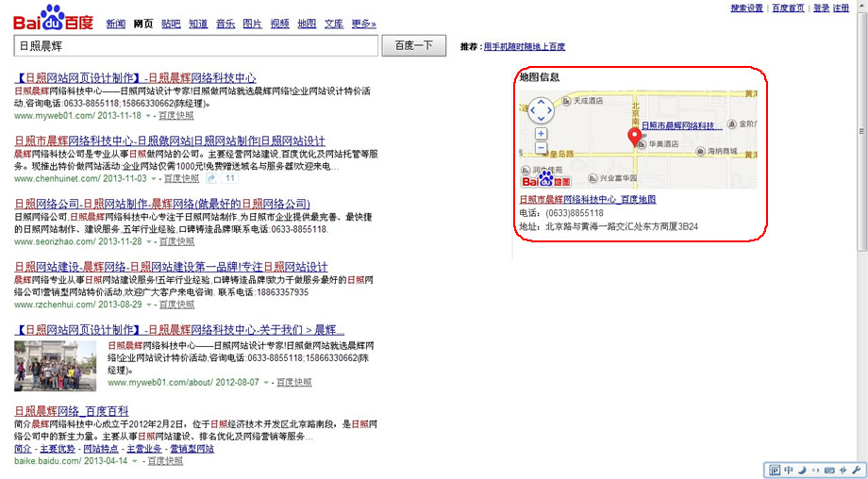Image resolution: width=868 pixels, height=479 pixels.
Task: Pan the map up with the up arrow
Action: point(541,103)
